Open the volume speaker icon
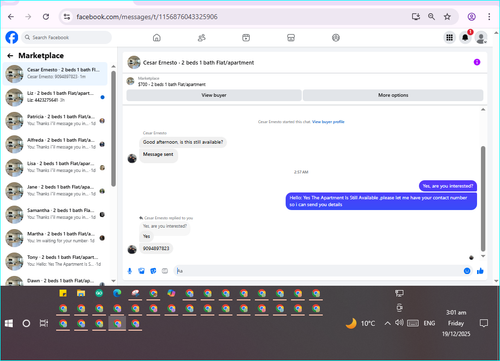This screenshot has width=500, height=361. (x=399, y=323)
